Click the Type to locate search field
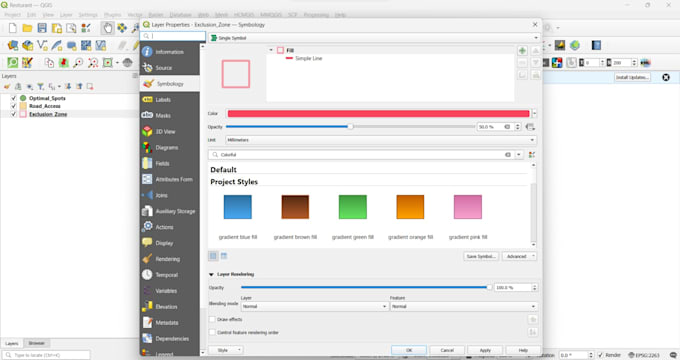This screenshot has width=680, height=360. [47, 355]
